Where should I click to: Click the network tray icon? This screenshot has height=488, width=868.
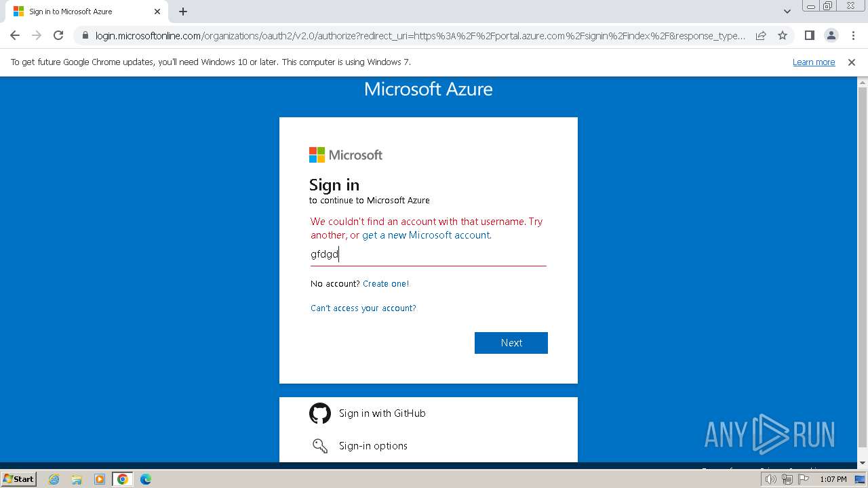pos(787,479)
